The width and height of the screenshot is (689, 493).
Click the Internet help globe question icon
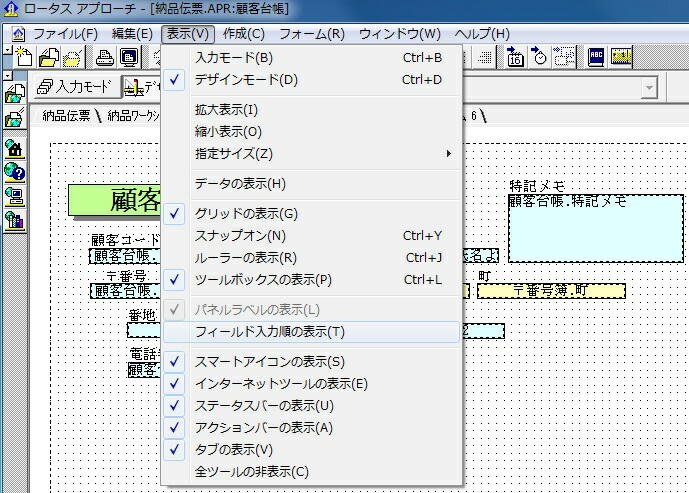(15, 172)
